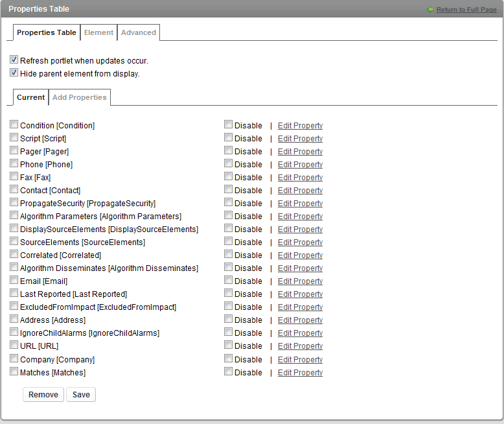504x424 pixels.
Task: Open the Return to Full Page link
Action: 466,10
